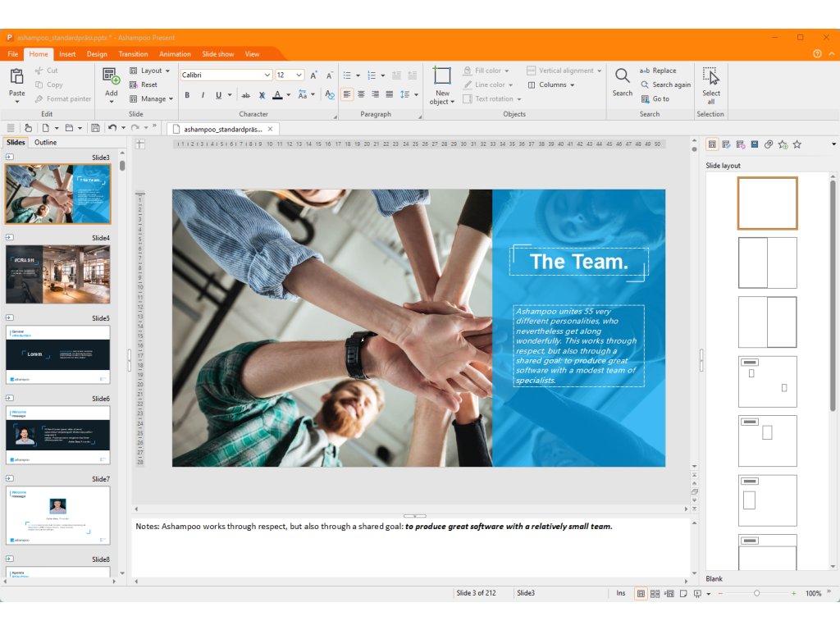The height and width of the screenshot is (630, 840).
Task: Click the Search magnifier icon
Action: [623, 76]
